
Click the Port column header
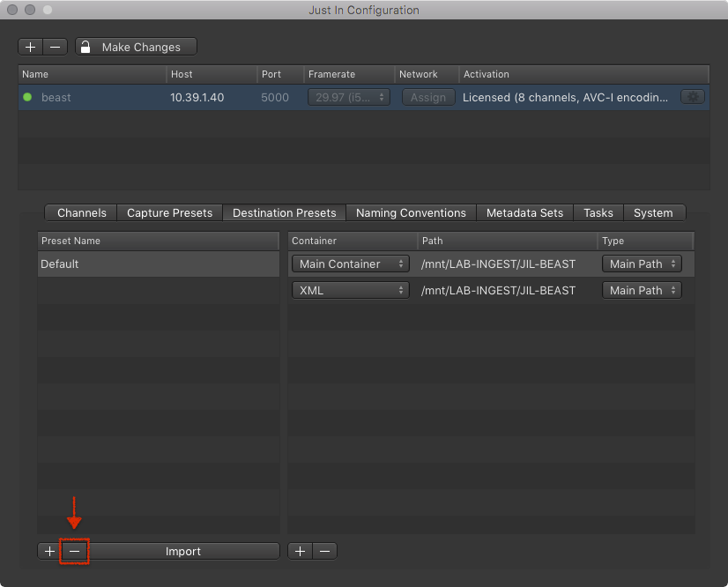pos(280,74)
